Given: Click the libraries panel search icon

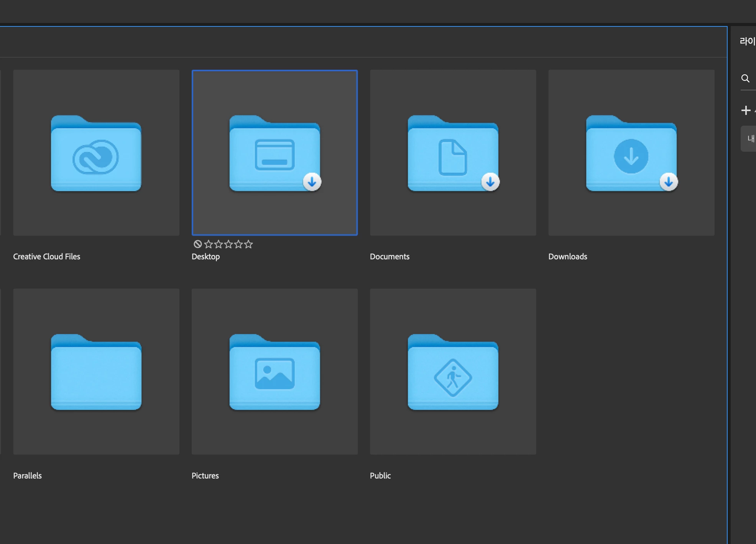Looking at the screenshot, I should [745, 79].
